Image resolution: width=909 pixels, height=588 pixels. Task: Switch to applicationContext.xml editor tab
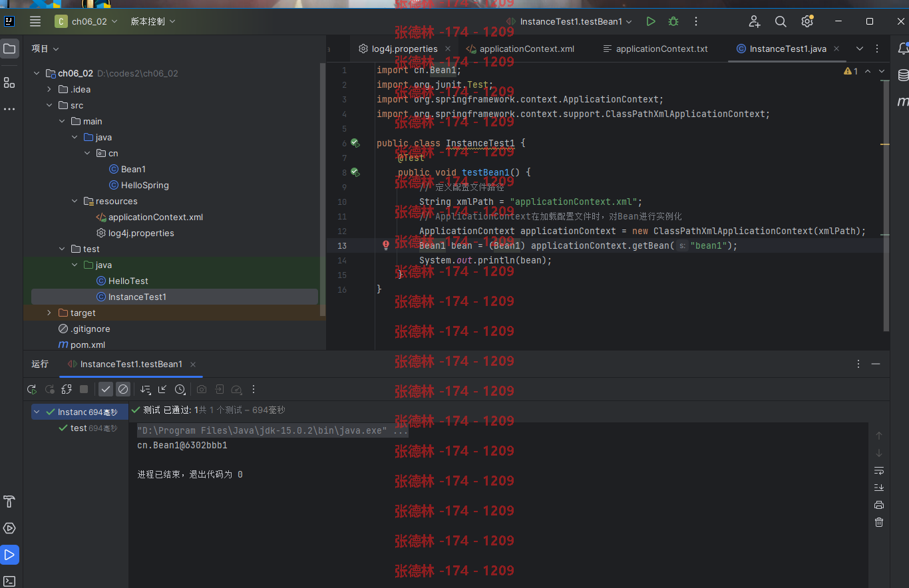pos(520,49)
